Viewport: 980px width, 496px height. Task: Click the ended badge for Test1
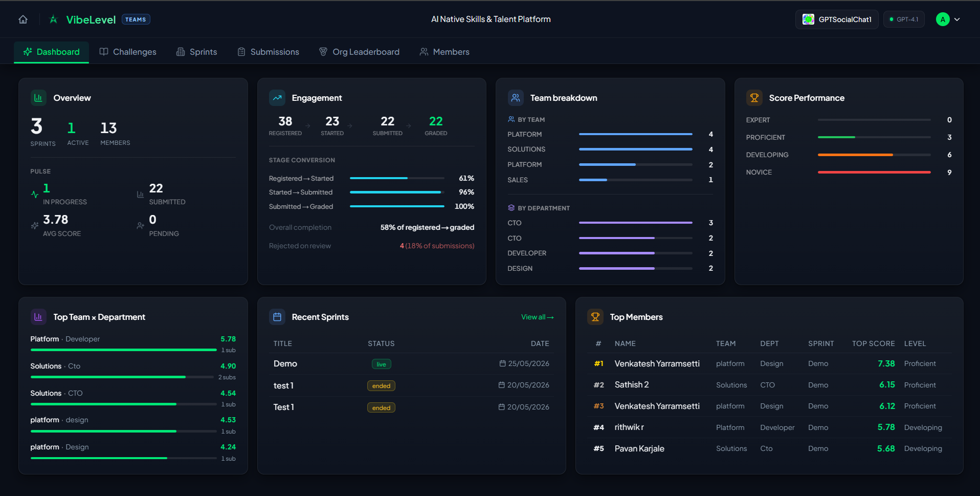click(381, 407)
